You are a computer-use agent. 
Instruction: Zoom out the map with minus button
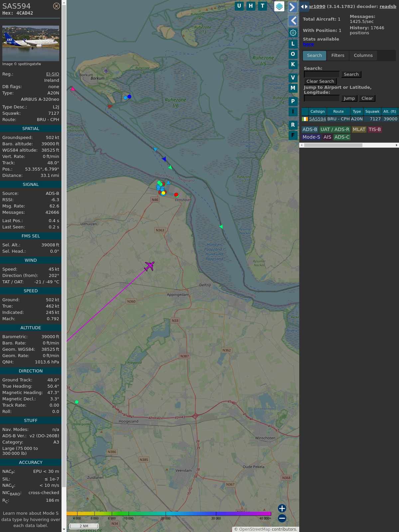click(x=282, y=518)
